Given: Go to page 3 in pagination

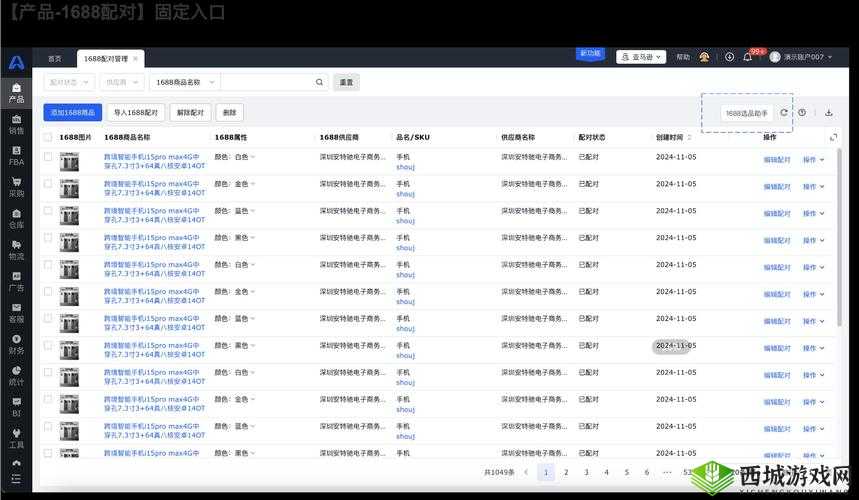Looking at the screenshot, I should coord(586,472).
